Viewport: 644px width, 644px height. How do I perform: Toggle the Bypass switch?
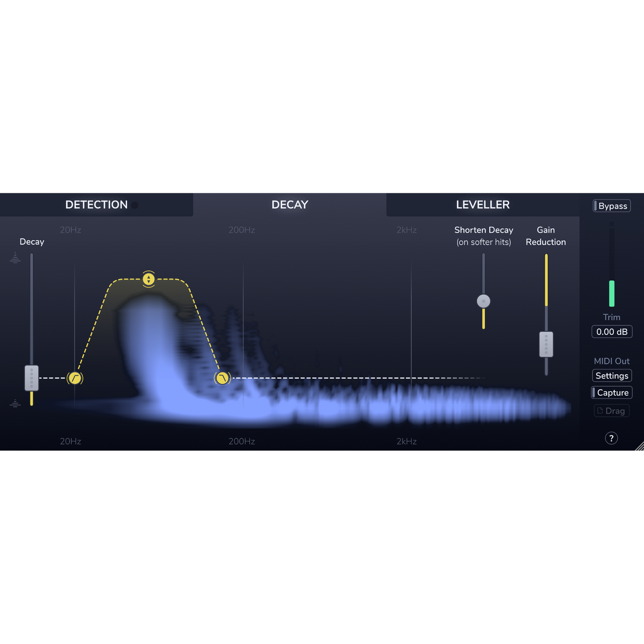pyautogui.click(x=612, y=206)
